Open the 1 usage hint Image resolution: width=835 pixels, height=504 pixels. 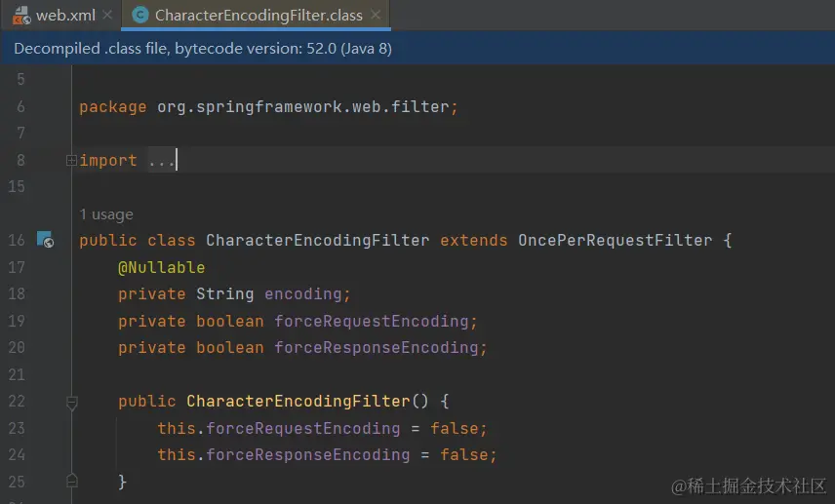pos(106,214)
